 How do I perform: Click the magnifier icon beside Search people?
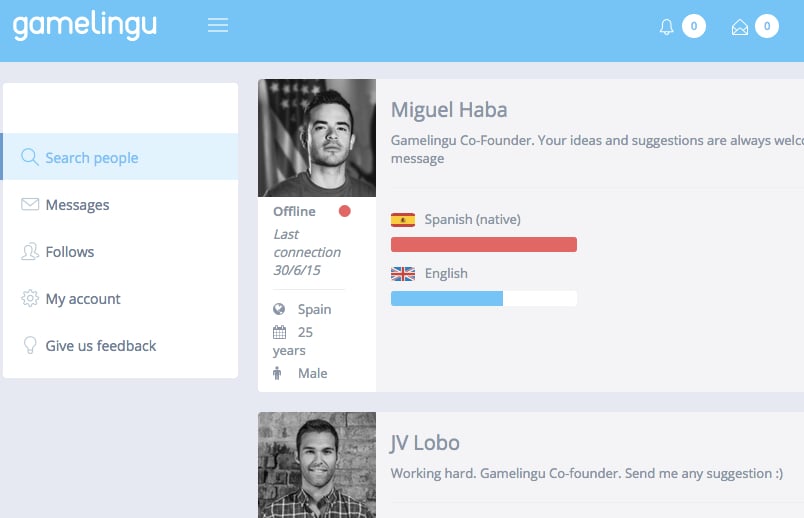click(x=30, y=157)
